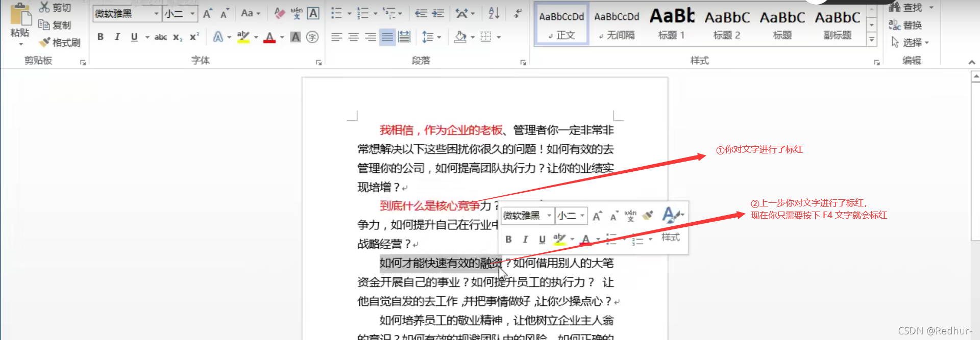Toggle underline in the ribbon font group

point(134,37)
